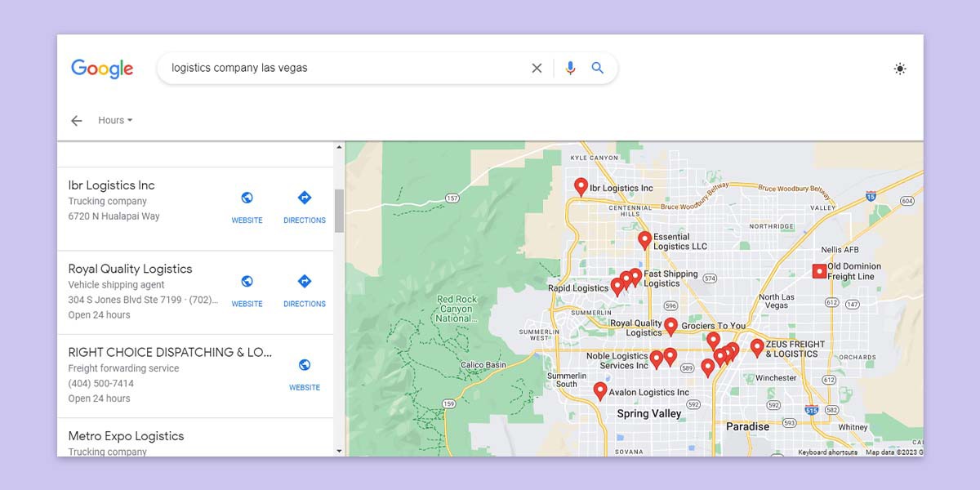This screenshot has height=490, width=980.
Task: Click the Spring Valley label on map
Action: coord(649,414)
